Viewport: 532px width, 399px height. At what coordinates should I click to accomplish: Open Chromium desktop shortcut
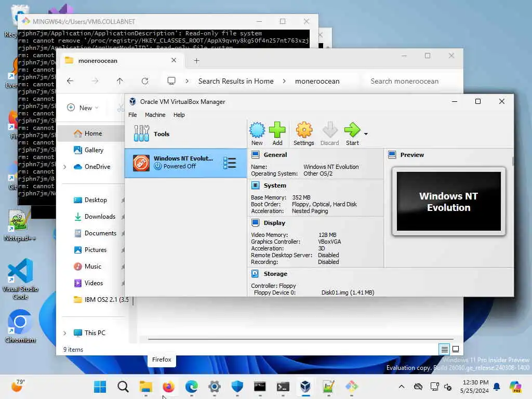pos(20,326)
